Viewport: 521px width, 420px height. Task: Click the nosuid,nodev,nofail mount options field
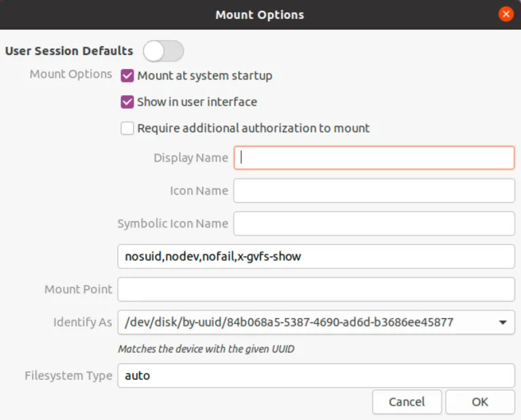pos(316,256)
